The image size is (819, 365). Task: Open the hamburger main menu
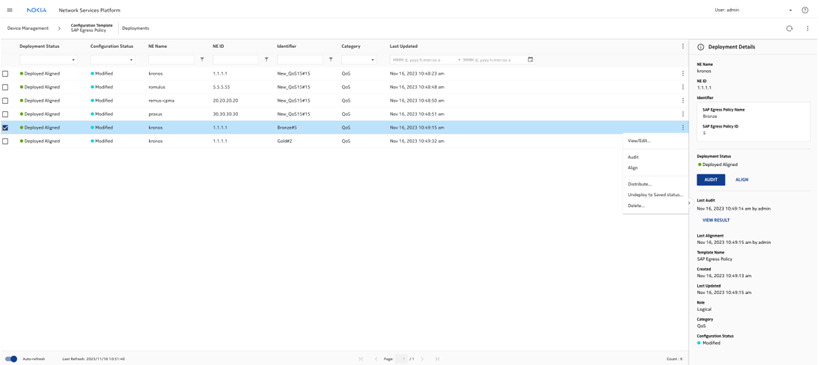point(9,10)
